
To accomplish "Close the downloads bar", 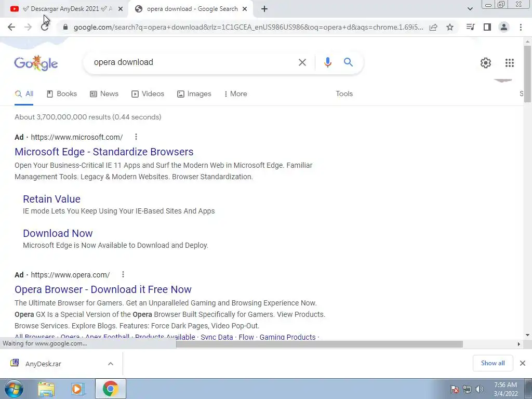I will point(523,363).
